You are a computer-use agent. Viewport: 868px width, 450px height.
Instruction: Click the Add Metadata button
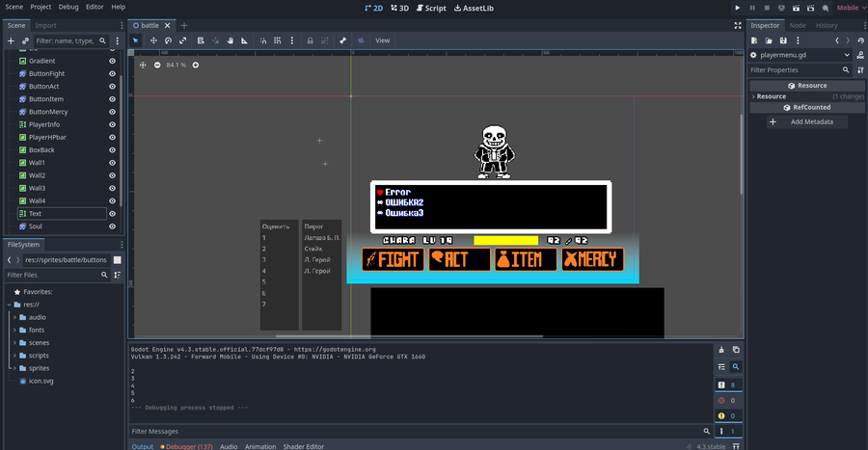coord(805,121)
